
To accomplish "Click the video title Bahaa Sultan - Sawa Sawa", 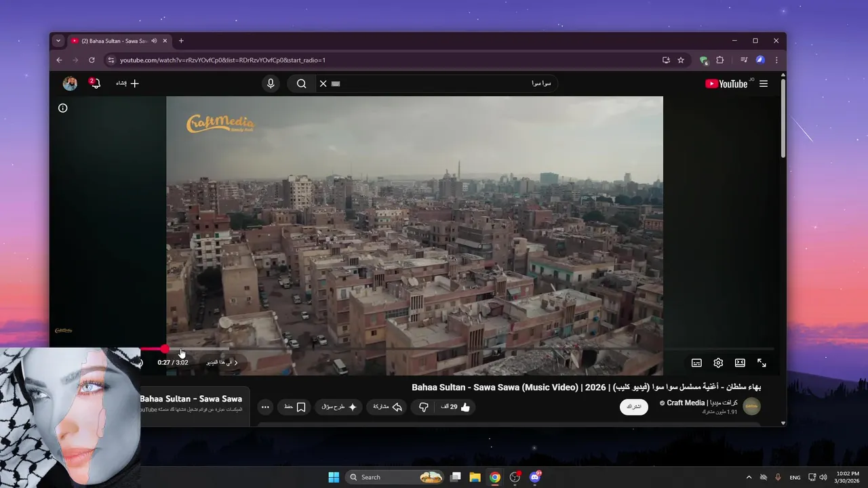I will tap(586, 387).
